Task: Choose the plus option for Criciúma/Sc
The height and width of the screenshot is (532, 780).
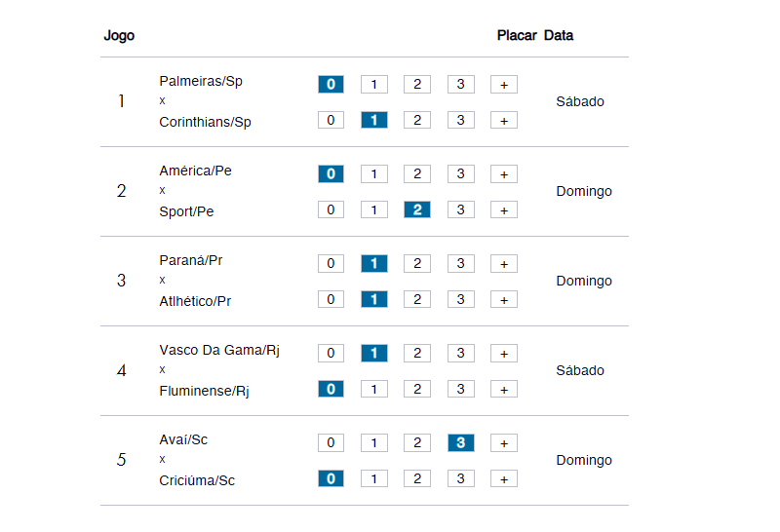Action: coord(504,478)
